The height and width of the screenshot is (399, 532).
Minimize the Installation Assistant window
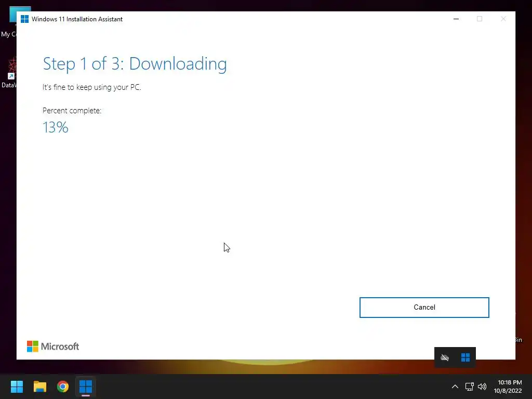tap(456, 19)
